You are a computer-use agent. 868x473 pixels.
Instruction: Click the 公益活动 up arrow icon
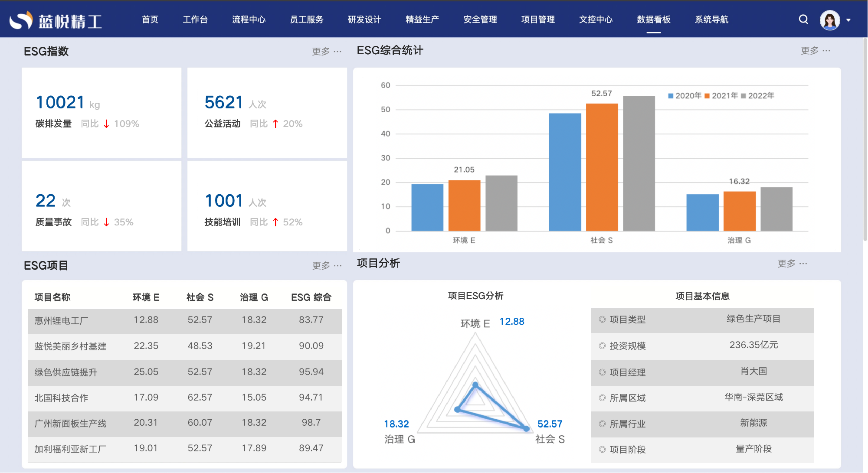pos(275,124)
